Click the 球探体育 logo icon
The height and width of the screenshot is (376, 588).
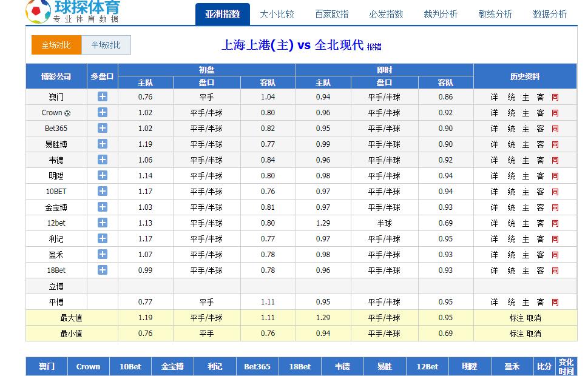(38, 11)
